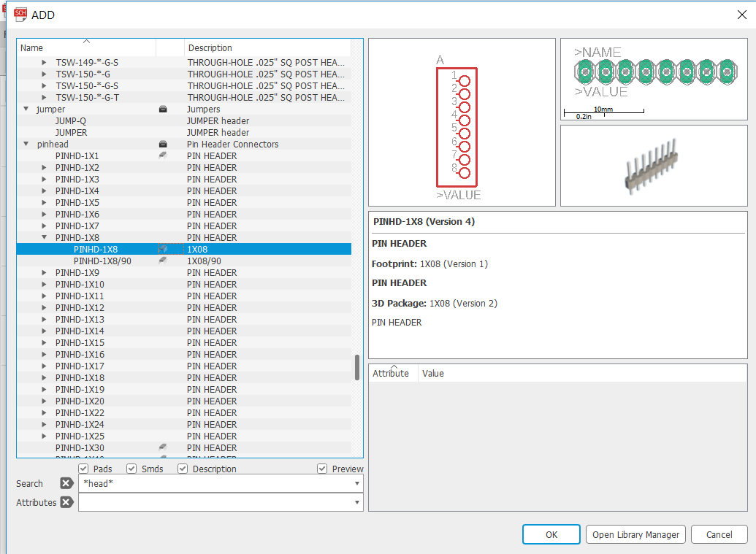Click the 3D package preview image
This screenshot has width=756, height=554.
tap(653, 165)
